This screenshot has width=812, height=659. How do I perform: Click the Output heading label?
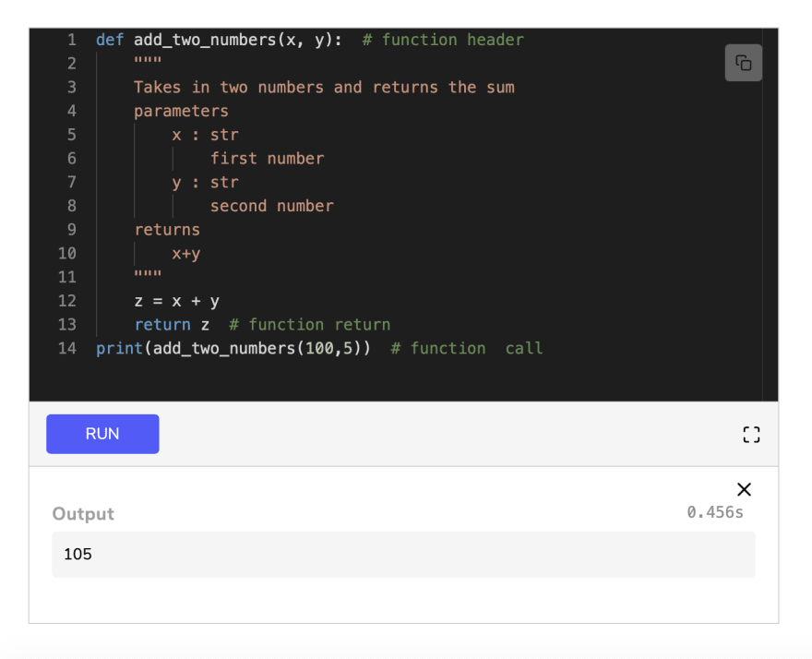point(83,513)
